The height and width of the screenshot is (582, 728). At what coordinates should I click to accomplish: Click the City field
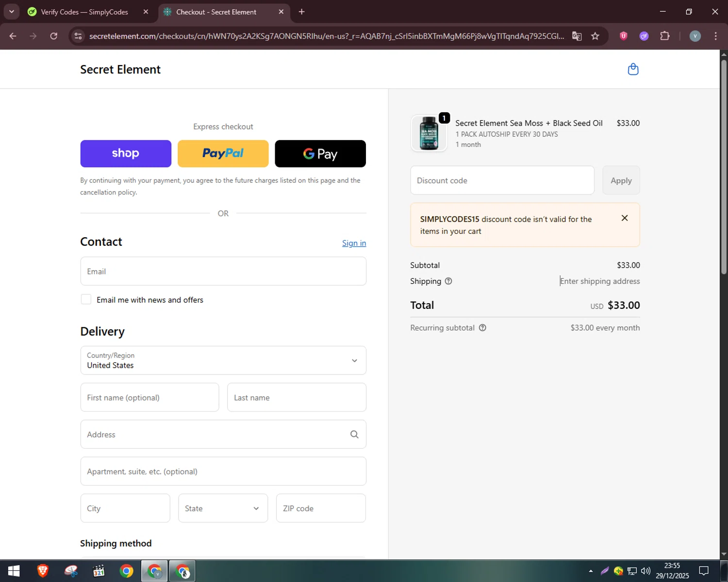click(125, 508)
